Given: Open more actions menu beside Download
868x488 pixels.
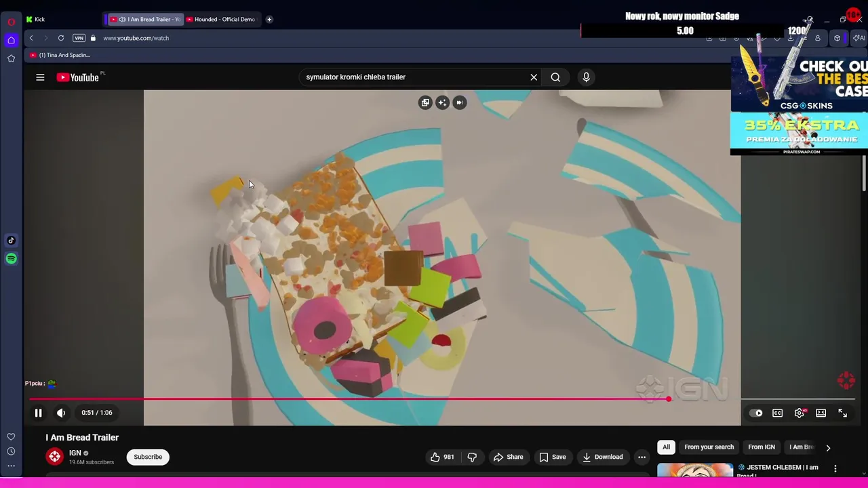Looking at the screenshot, I should pos(642,457).
